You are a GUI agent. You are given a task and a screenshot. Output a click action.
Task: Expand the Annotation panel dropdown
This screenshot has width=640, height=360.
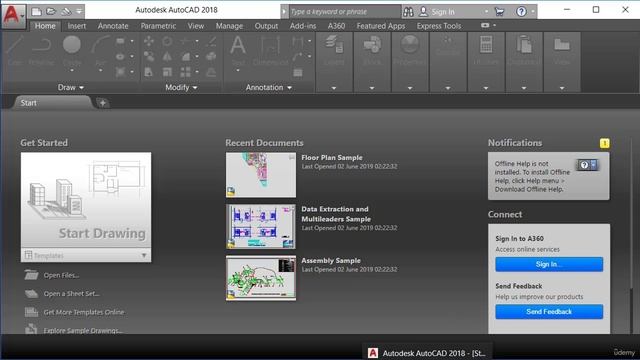pyautogui.click(x=269, y=87)
